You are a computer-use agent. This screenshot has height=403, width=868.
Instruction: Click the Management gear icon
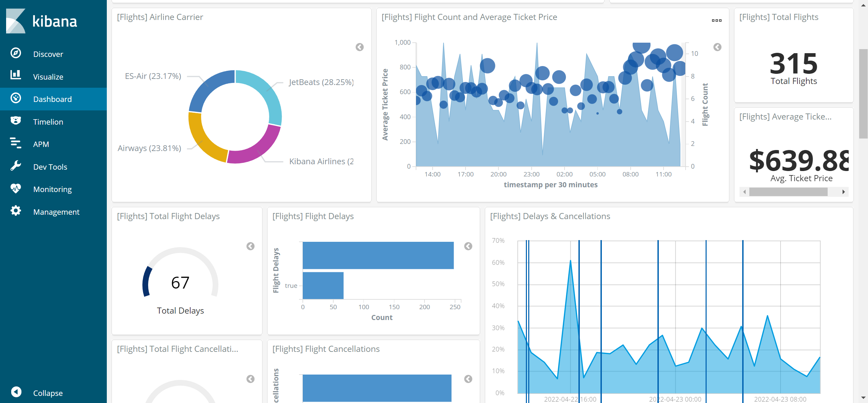(16, 211)
